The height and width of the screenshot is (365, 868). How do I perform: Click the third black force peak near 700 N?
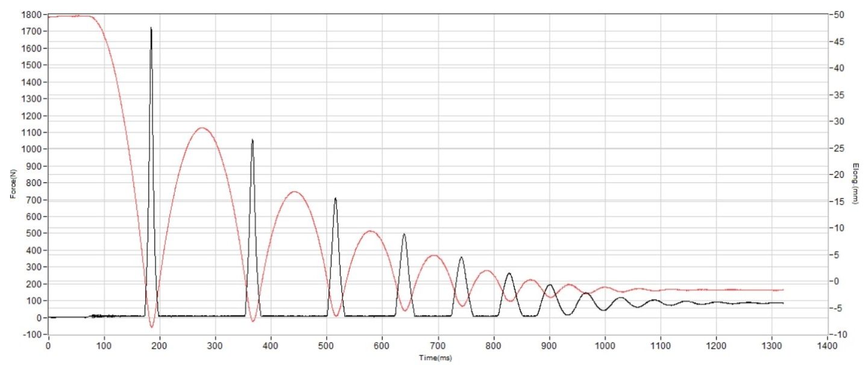[x=335, y=199]
